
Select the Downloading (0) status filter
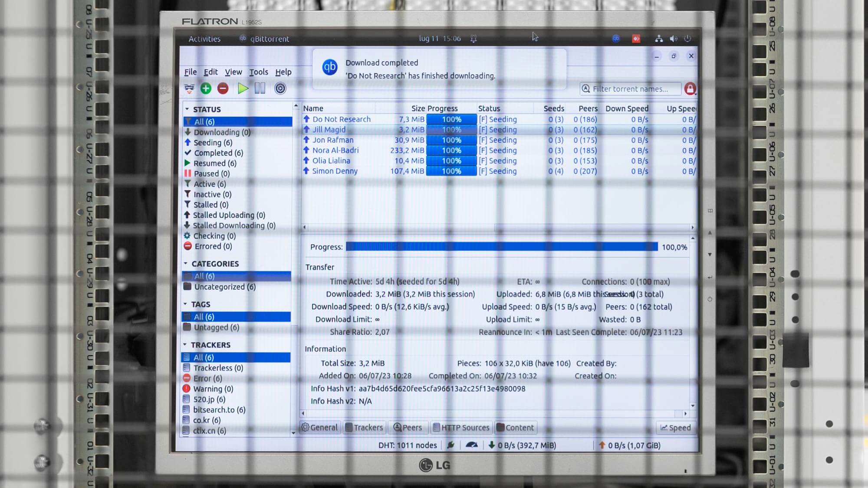coord(237,132)
